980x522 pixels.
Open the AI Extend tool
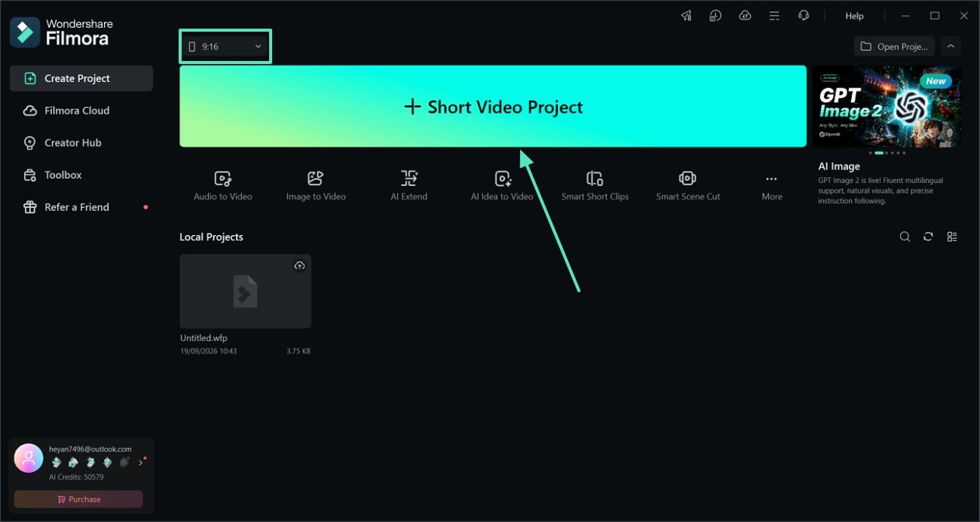pos(409,185)
